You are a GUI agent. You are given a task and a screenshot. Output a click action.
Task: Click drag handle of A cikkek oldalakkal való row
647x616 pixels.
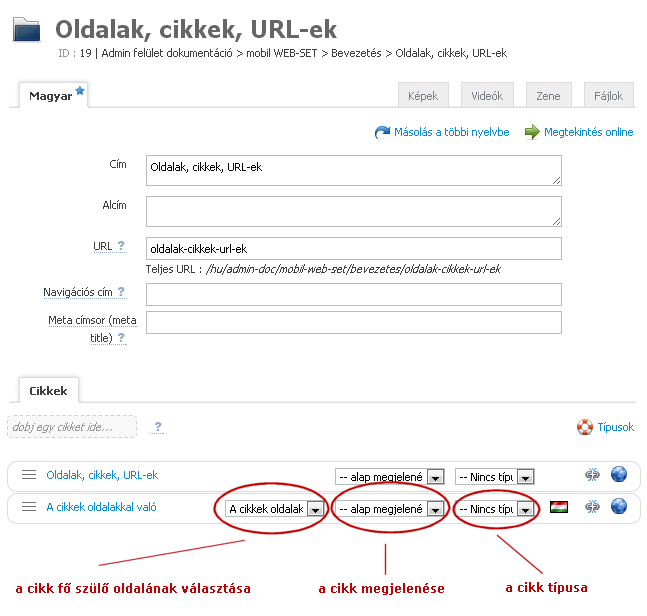coord(29,507)
